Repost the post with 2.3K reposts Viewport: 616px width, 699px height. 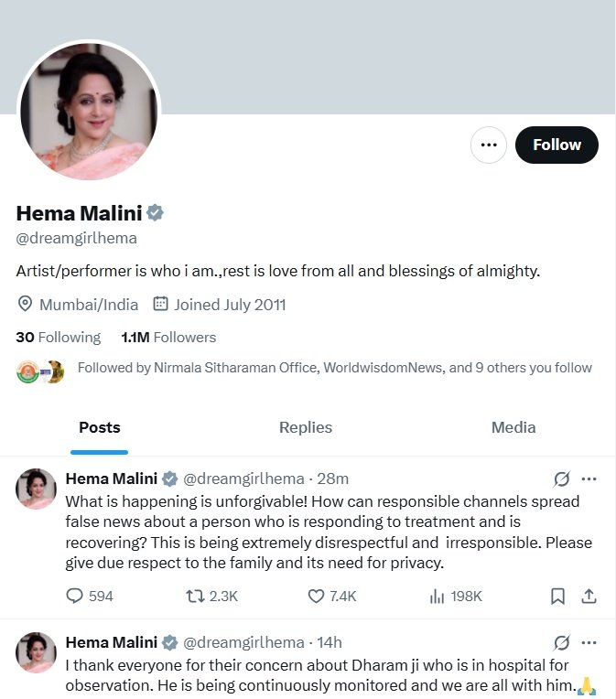[195, 596]
